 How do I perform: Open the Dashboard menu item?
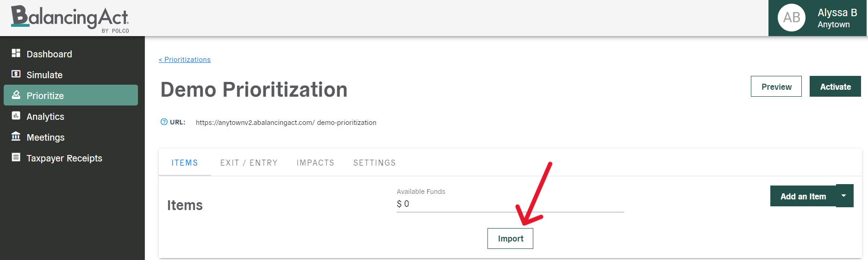tap(71, 54)
